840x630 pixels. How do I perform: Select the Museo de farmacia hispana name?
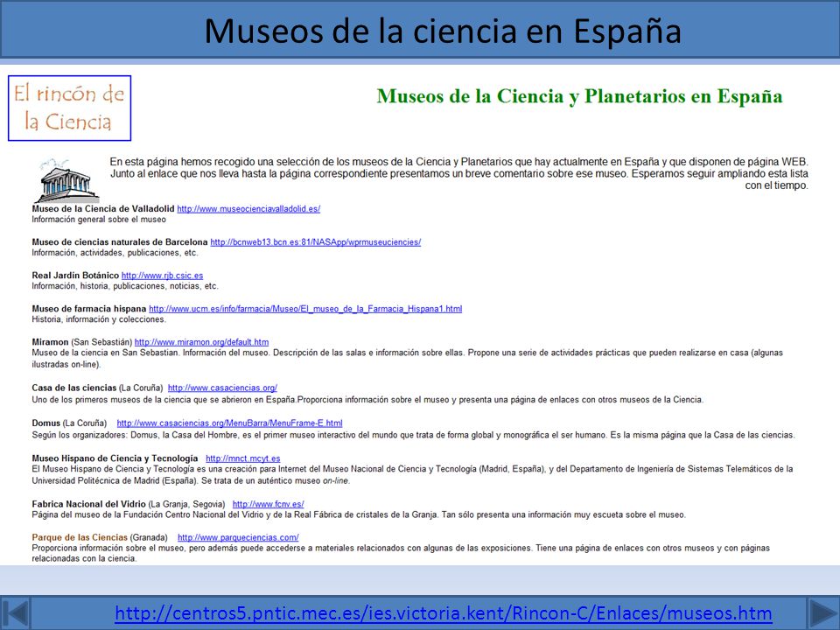click(x=89, y=309)
